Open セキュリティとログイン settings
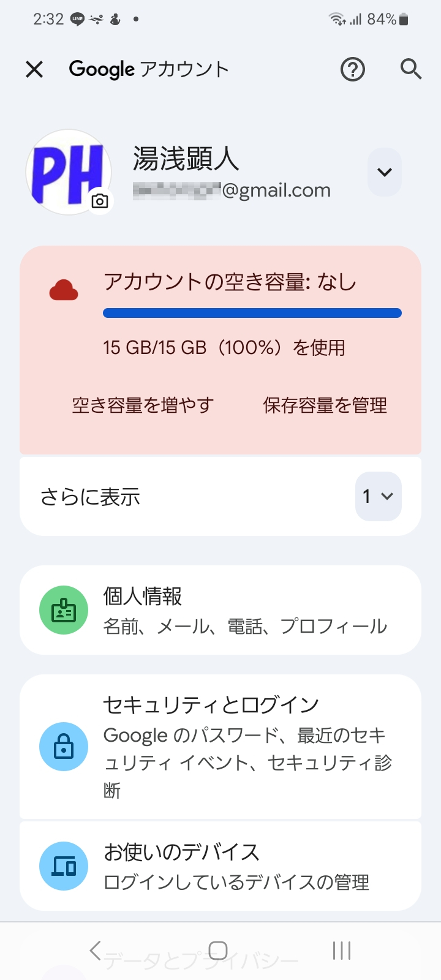This screenshot has width=441, height=980. coord(245,747)
